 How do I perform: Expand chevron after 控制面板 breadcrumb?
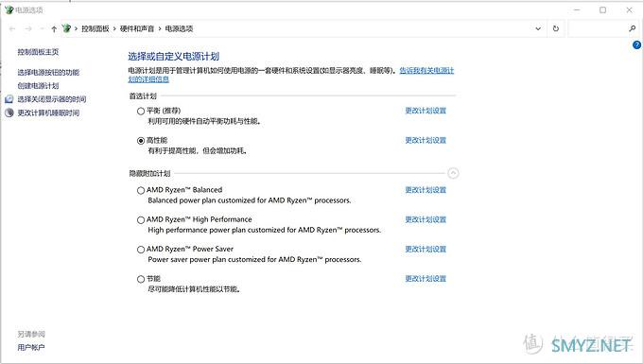pos(114,28)
